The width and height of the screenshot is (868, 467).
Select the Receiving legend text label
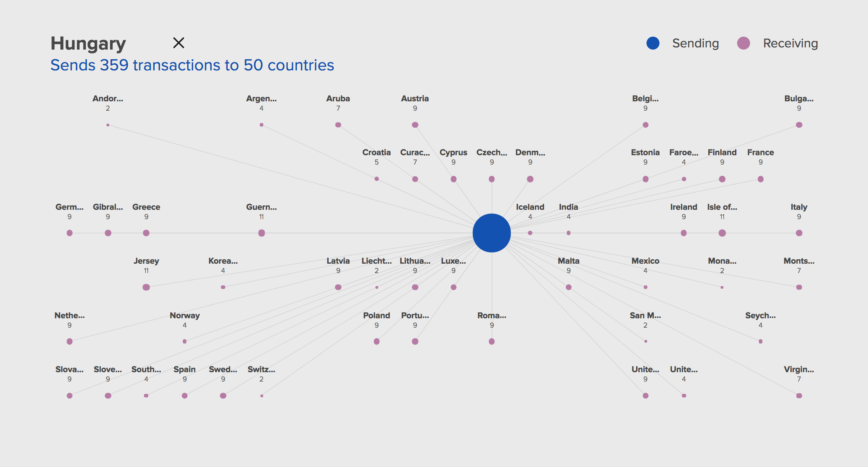tap(790, 43)
